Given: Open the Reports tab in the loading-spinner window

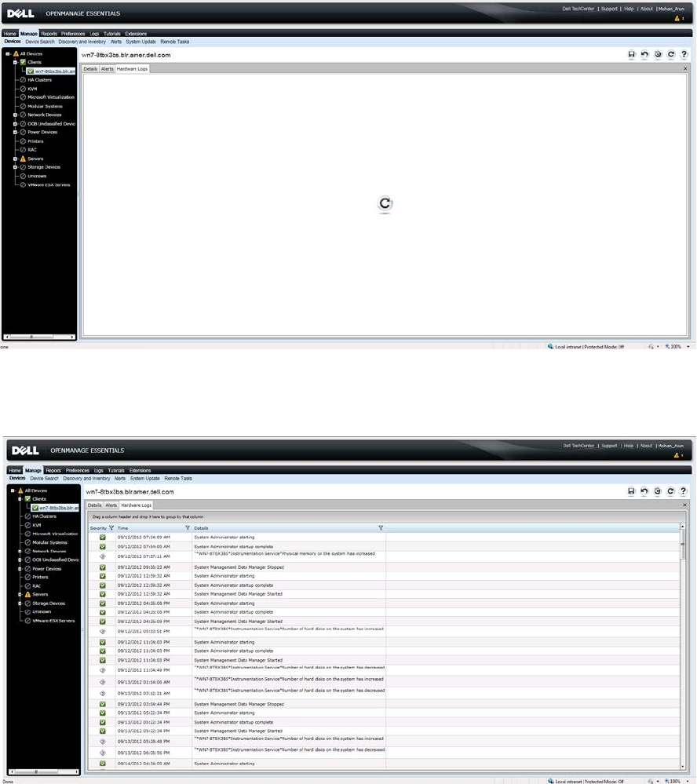Looking at the screenshot, I should click(49, 34).
